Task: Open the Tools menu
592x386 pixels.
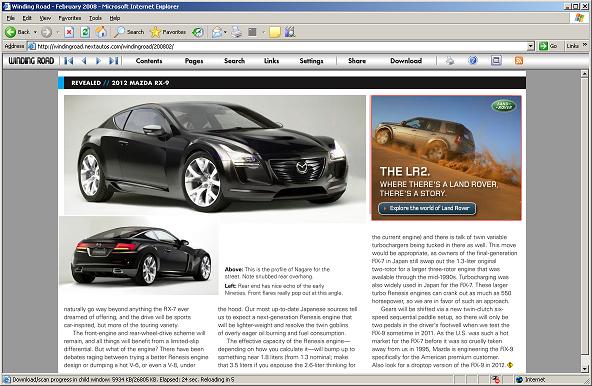Action: (x=96, y=18)
